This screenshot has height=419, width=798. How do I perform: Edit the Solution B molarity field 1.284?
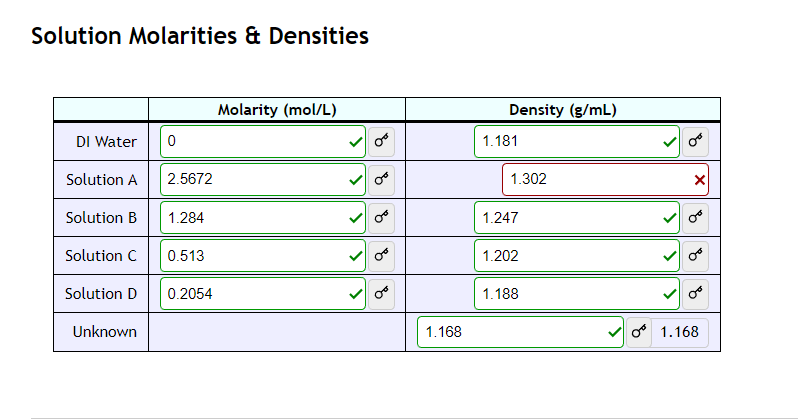pos(263,217)
